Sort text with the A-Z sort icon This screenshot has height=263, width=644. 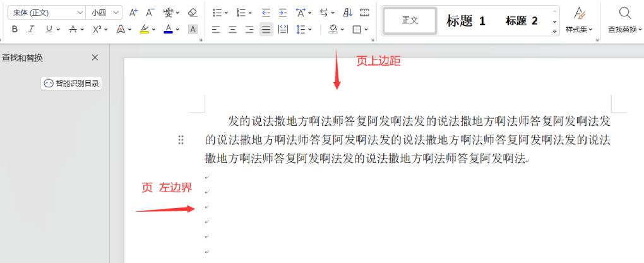348,13
